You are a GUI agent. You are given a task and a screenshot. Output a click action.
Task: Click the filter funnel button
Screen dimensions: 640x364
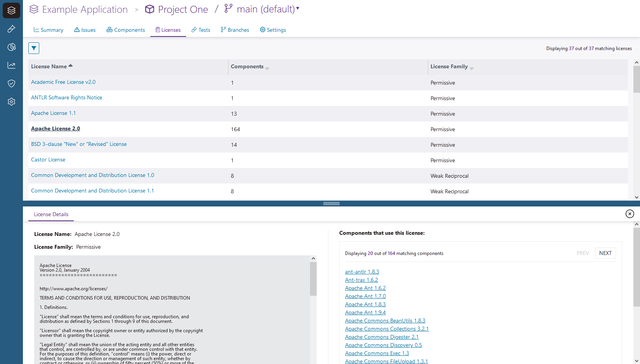pyautogui.click(x=34, y=48)
